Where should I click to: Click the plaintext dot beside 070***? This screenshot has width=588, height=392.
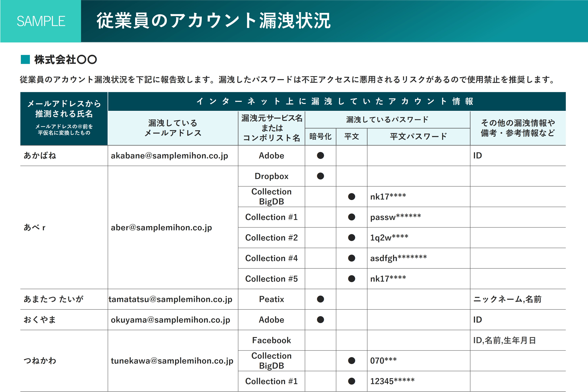[x=352, y=361]
